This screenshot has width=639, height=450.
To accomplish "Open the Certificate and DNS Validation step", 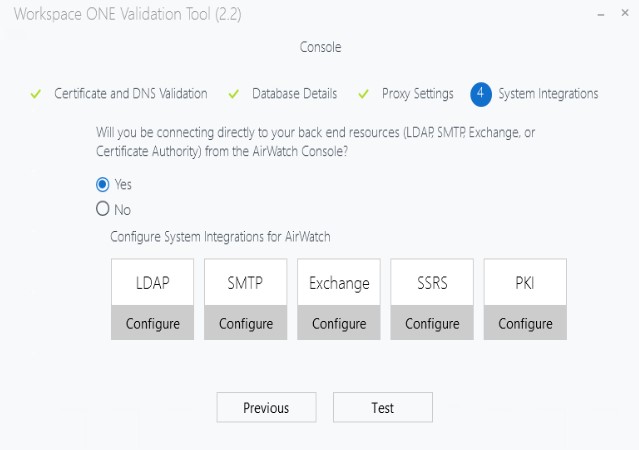I will click(131, 94).
